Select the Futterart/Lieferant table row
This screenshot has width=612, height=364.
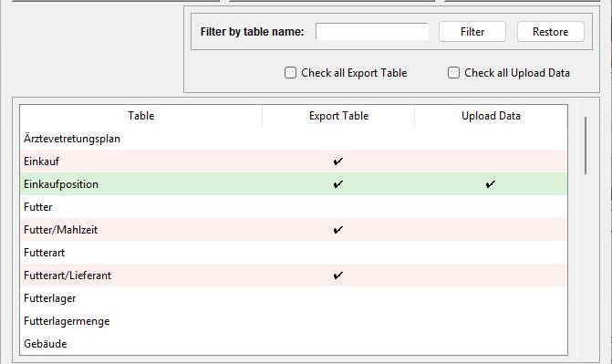pyautogui.click(x=294, y=276)
